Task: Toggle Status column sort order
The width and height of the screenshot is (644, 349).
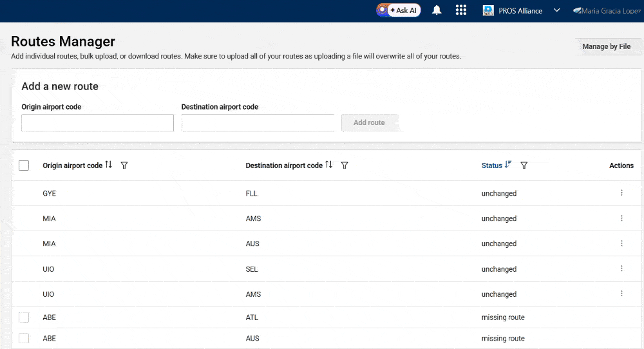Action: pyautogui.click(x=508, y=165)
